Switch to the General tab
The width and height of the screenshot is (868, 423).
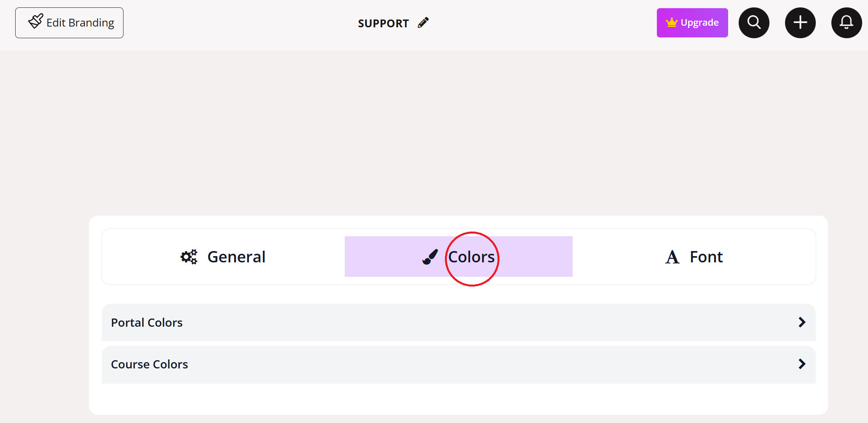(236, 257)
